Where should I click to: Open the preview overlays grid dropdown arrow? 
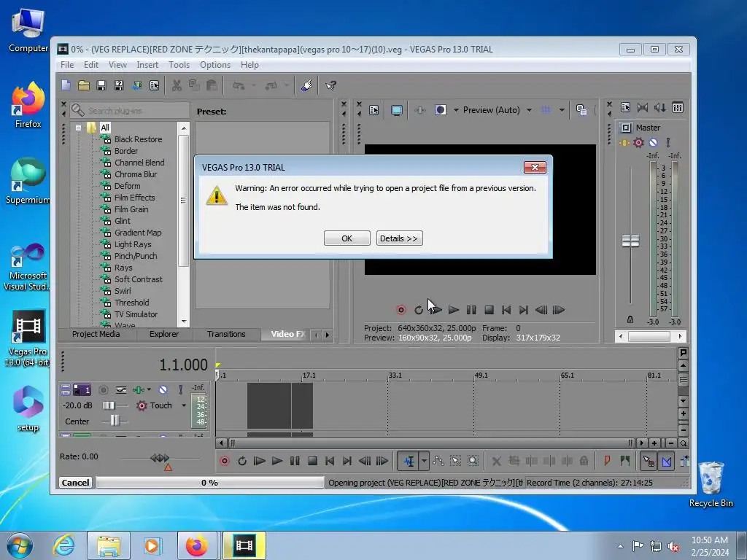pyautogui.click(x=562, y=110)
